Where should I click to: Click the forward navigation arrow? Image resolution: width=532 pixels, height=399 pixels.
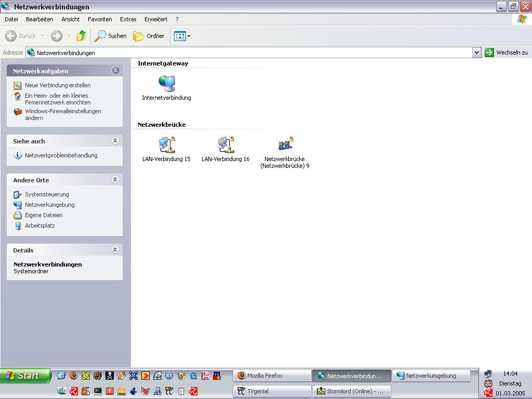coord(57,36)
